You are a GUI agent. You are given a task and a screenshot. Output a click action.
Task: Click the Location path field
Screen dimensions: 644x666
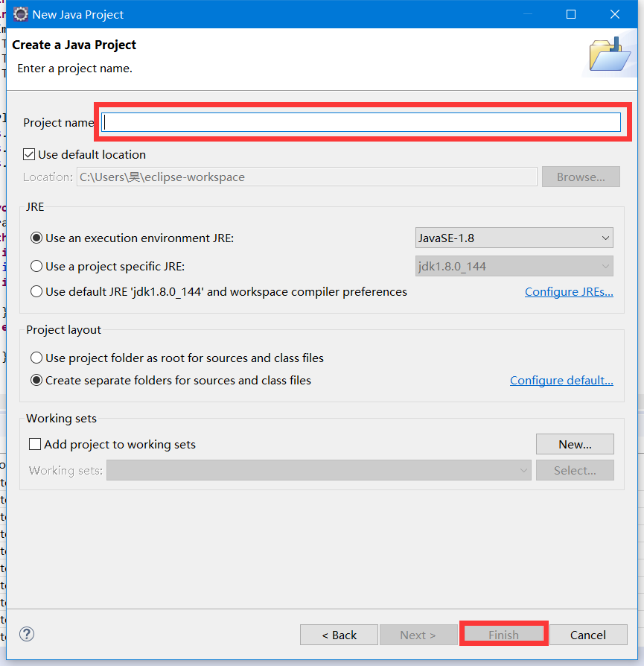pos(307,177)
